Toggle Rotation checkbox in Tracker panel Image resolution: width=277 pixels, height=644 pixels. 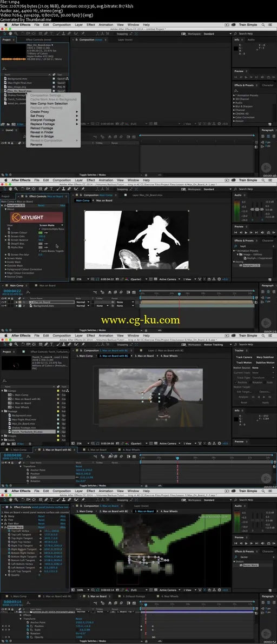pos(249,383)
